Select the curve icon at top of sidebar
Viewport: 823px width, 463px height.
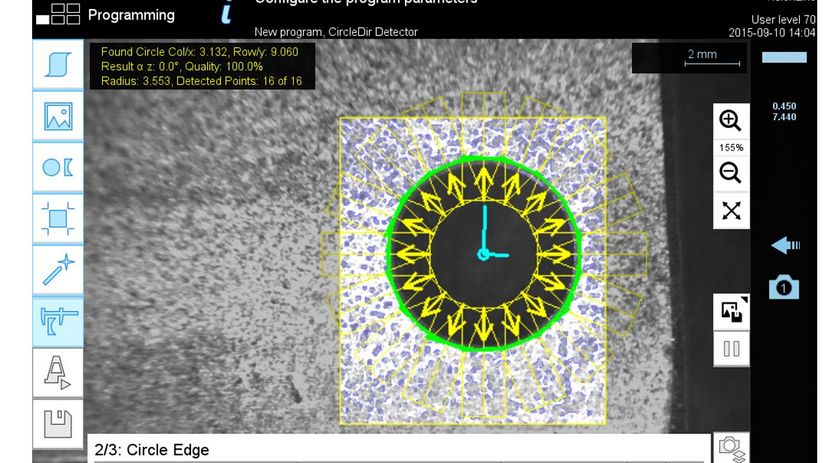tap(58, 65)
